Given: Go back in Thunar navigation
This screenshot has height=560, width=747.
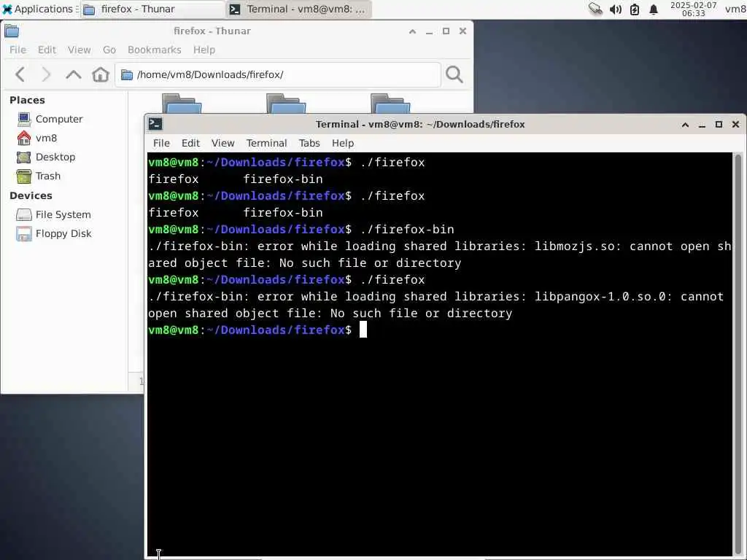Looking at the screenshot, I should [x=20, y=74].
